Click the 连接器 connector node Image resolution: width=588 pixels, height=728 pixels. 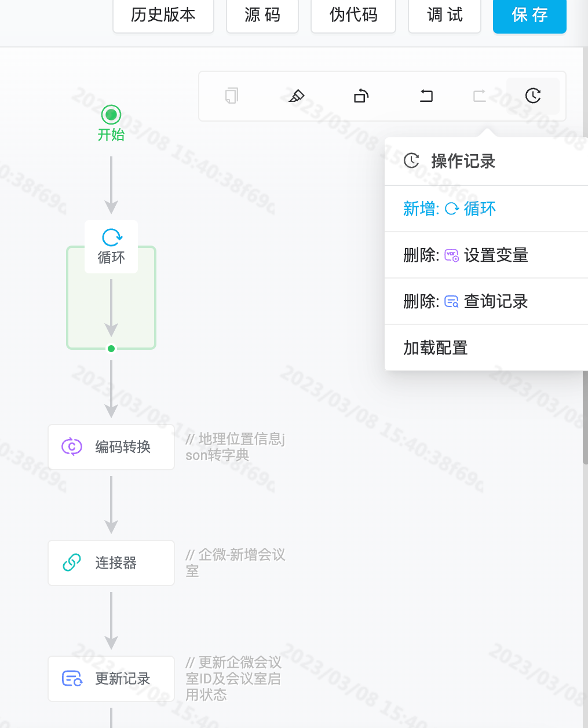tap(111, 563)
